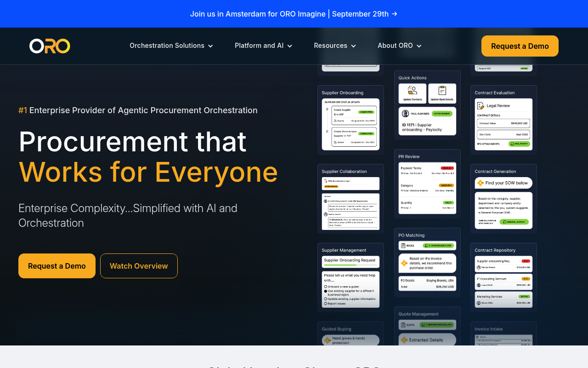This screenshot has width=588, height=368.
Task: Click the green badge next to Quantity
Action: (x=448, y=202)
